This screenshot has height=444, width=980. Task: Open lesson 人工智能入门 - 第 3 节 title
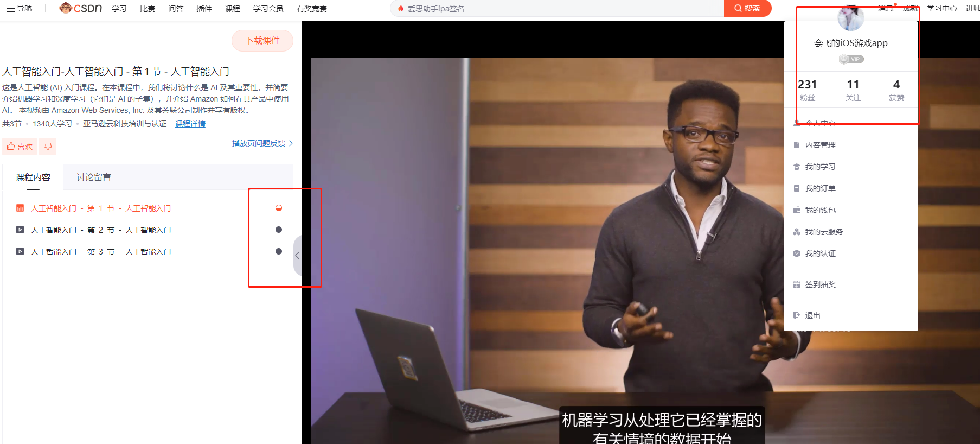[101, 252]
